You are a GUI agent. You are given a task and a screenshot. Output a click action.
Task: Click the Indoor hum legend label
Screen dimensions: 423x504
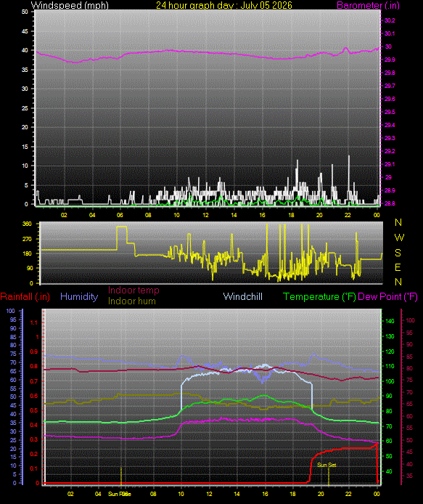[x=132, y=301]
